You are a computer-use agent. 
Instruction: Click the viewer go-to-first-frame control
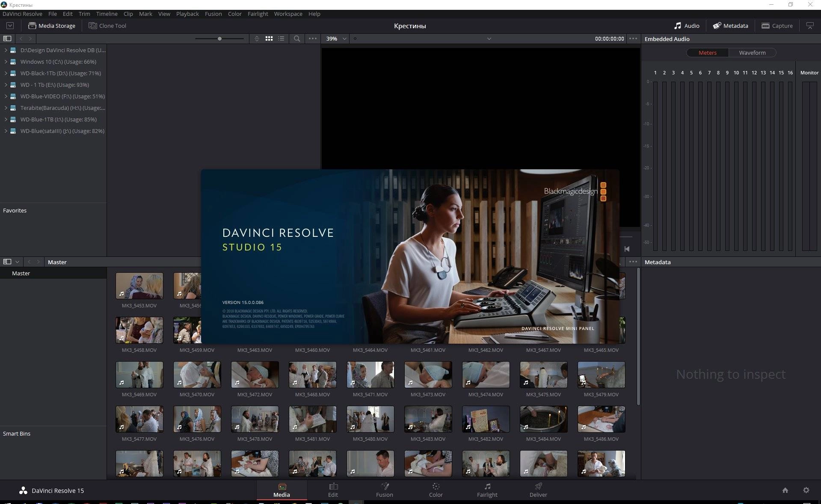pos(627,249)
